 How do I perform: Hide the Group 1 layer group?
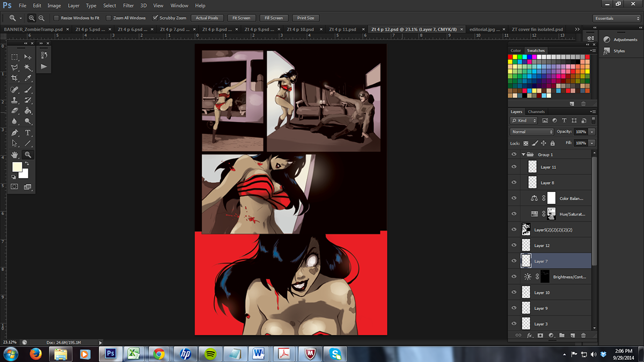[x=514, y=154]
